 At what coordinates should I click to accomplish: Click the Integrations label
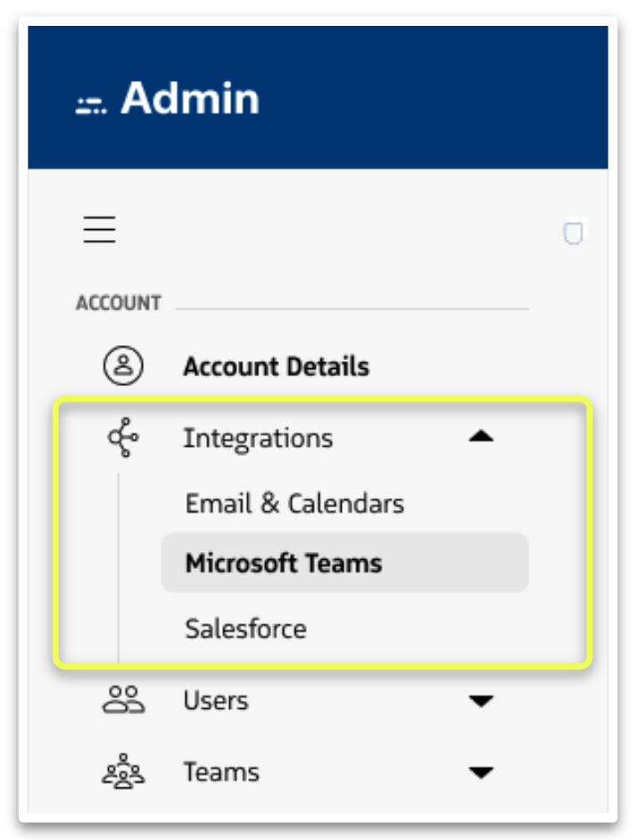pyautogui.click(x=259, y=437)
